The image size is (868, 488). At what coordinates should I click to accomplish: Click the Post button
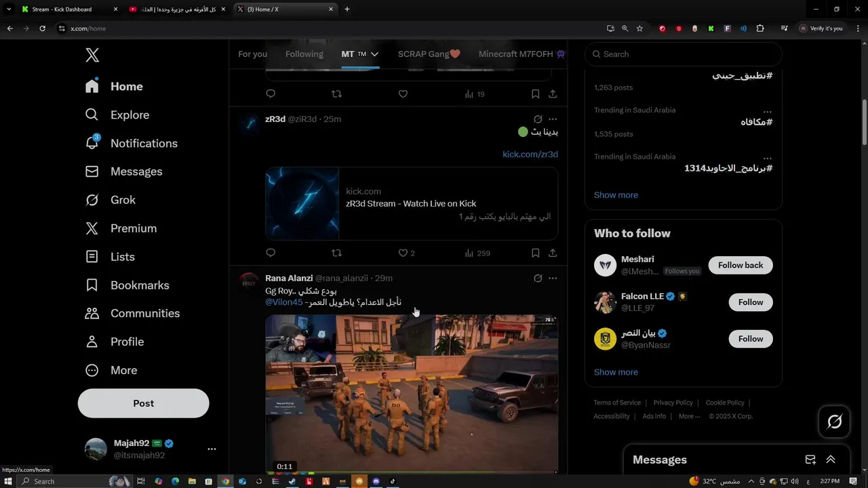(x=143, y=403)
